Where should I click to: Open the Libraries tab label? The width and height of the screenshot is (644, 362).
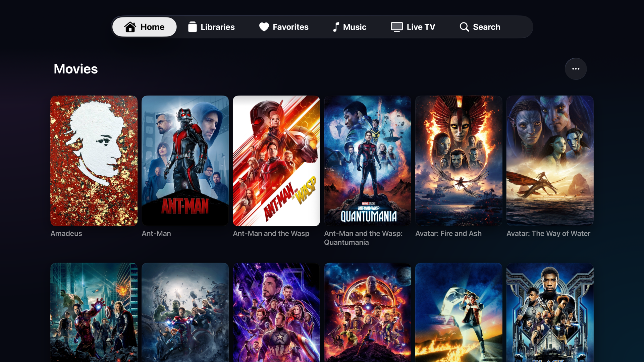[218, 27]
